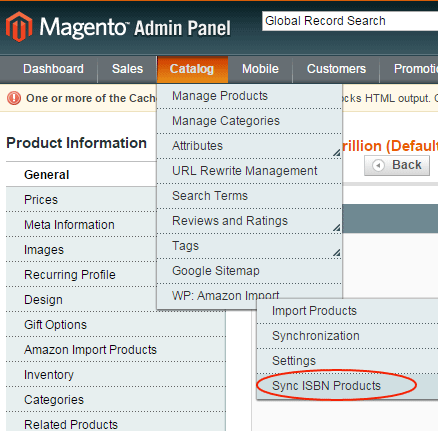This screenshot has height=431, width=438.
Task: Choose Synchronization submenu entry
Action: coord(347,336)
